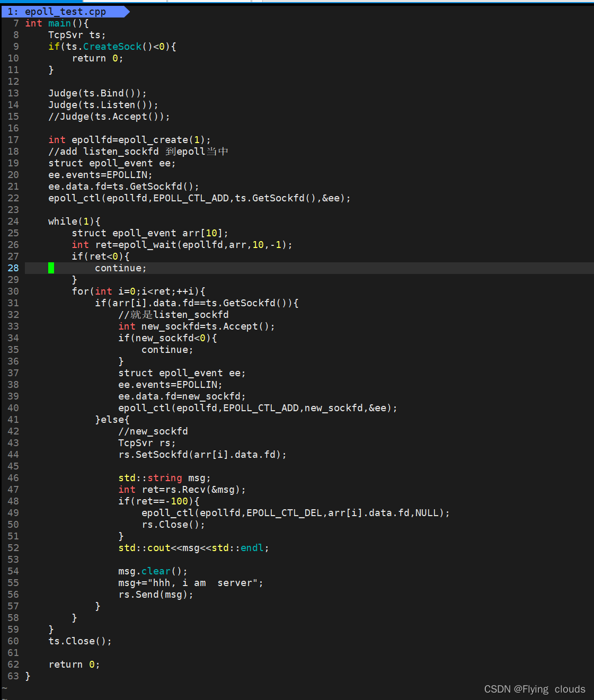Click on std::string msg declaration
The image size is (594, 700).
164,478
